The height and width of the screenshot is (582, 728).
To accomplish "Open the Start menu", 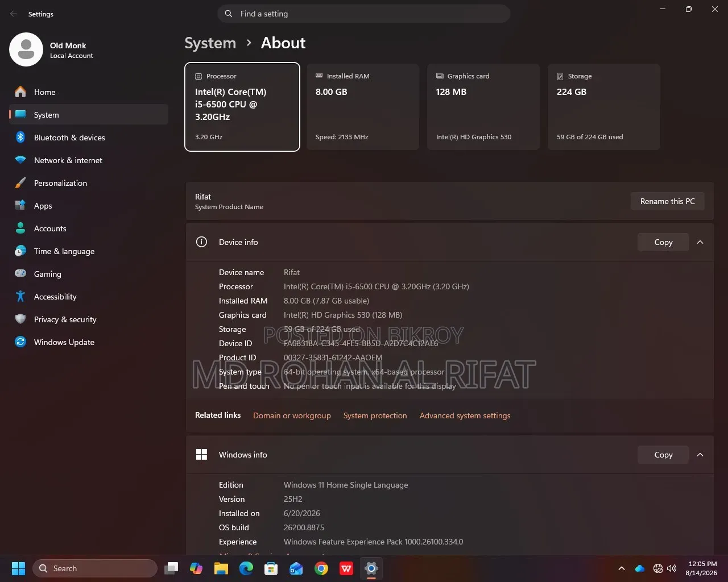I will click(x=18, y=568).
